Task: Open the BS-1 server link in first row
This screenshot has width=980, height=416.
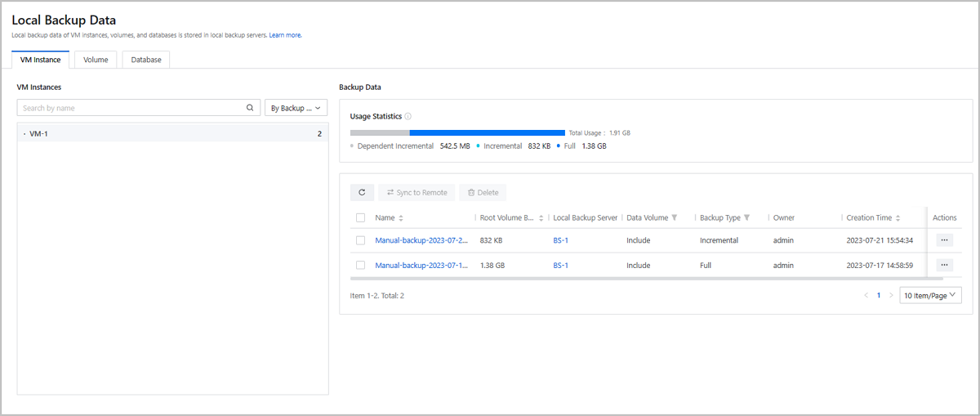Action: [560, 240]
